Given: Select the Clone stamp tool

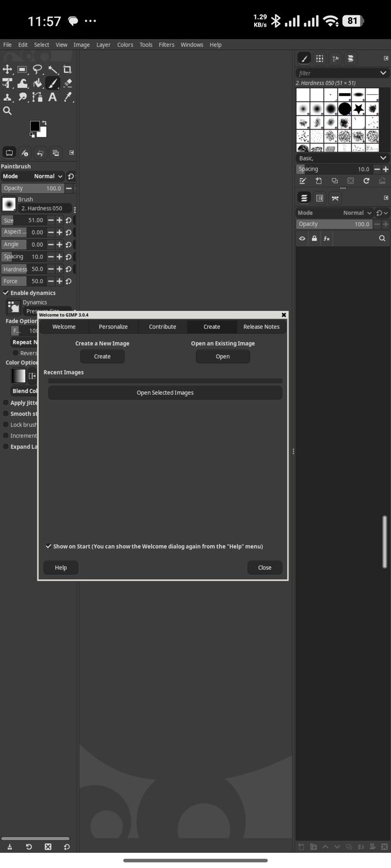Looking at the screenshot, I should [8, 97].
